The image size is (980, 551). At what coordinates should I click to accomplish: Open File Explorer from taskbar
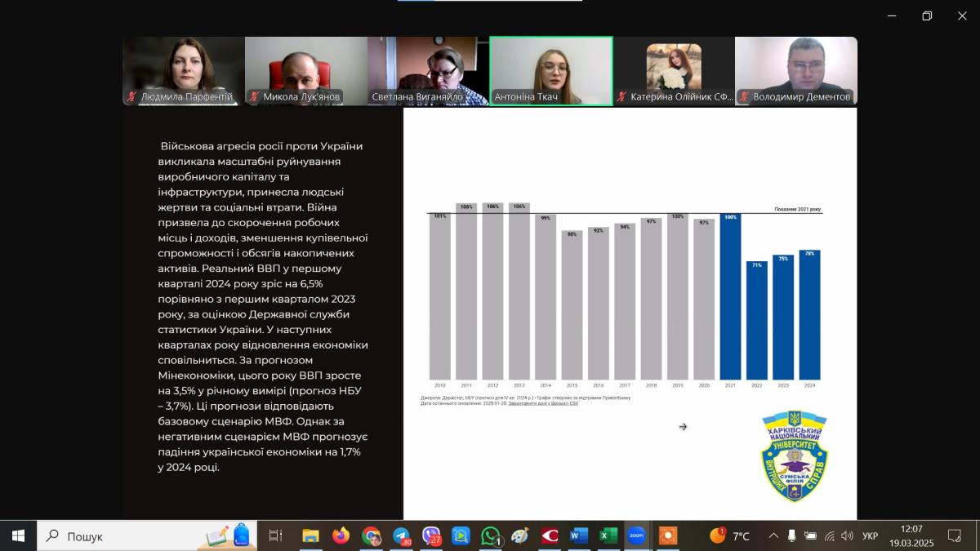310,535
